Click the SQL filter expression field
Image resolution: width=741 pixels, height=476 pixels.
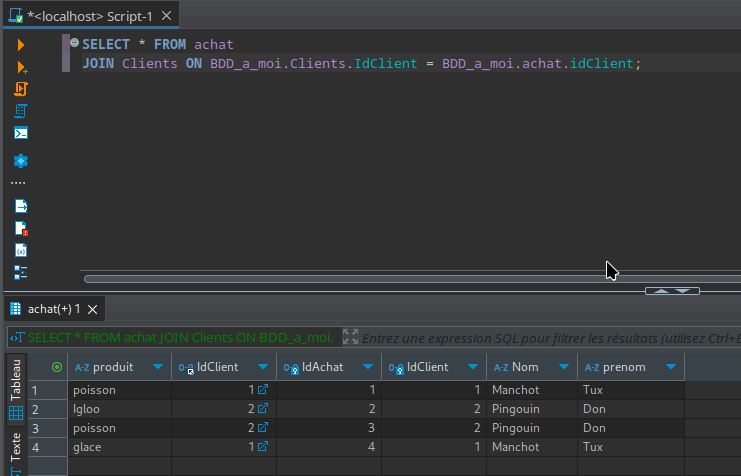550,338
